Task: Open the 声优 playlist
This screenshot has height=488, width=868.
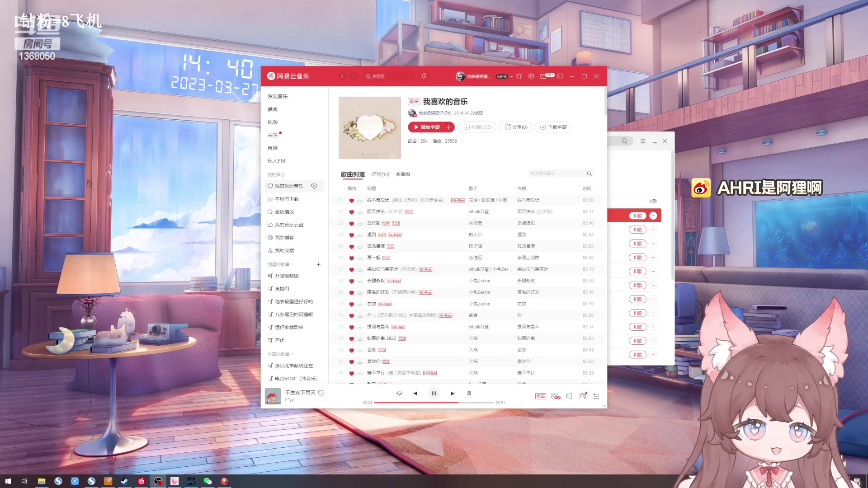Action: click(279, 340)
